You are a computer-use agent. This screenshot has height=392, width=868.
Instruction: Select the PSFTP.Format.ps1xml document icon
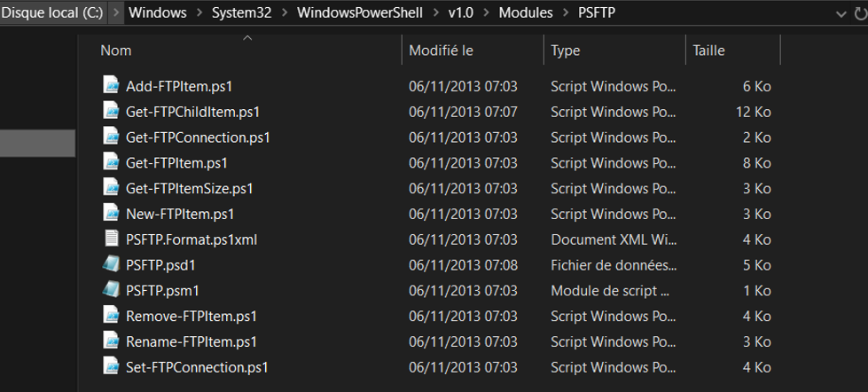pyautogui.click(x=111, y=239)
